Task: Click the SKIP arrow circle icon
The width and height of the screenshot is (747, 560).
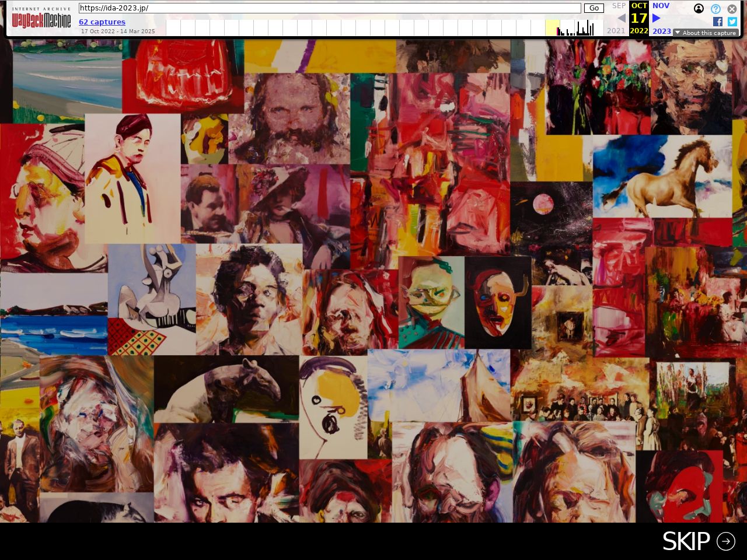Action: coord(726,541)
